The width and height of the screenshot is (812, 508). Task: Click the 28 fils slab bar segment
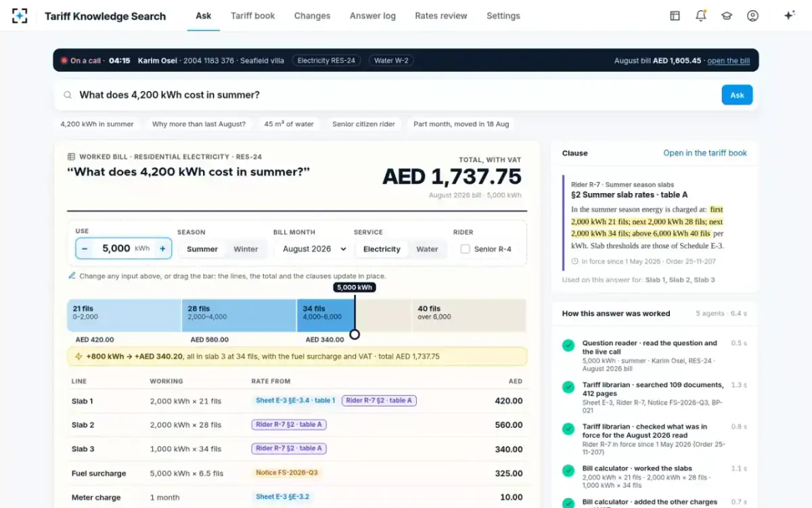click(239, 316)
